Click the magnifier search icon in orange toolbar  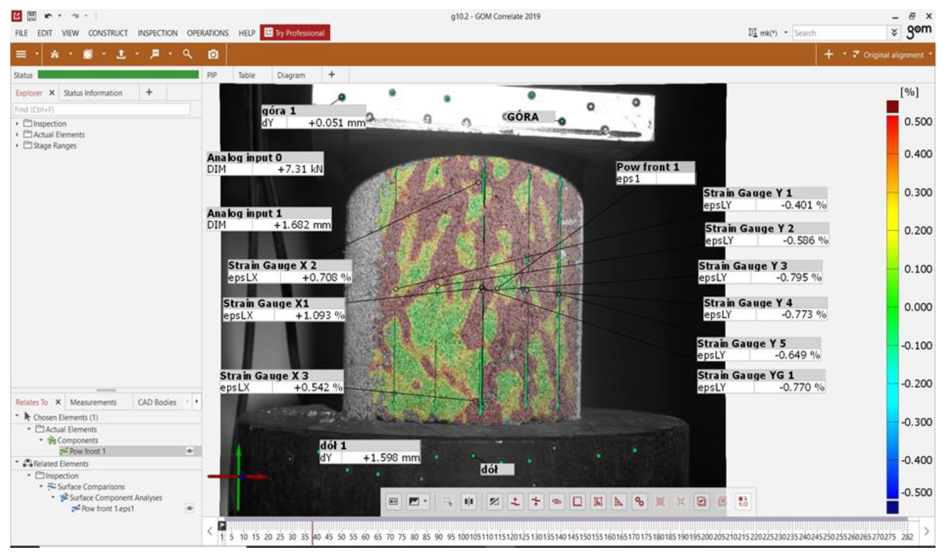point(187,54)
